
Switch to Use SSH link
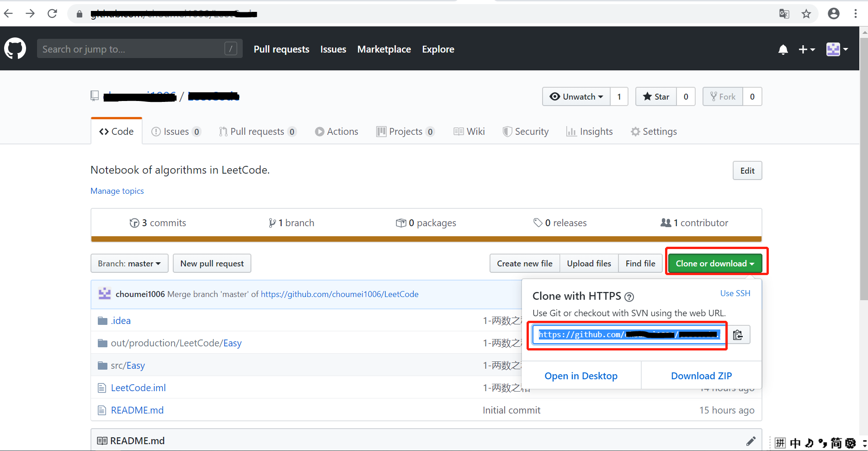[x=735, y=293]
